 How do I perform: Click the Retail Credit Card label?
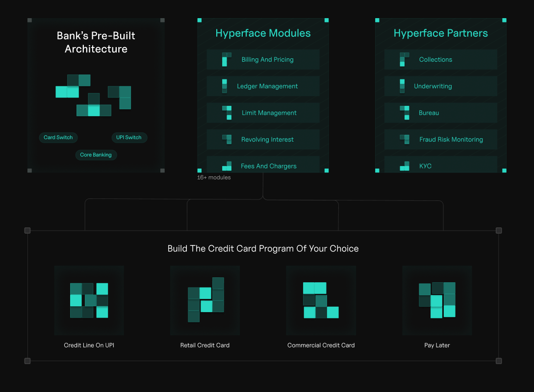(205, 345)
